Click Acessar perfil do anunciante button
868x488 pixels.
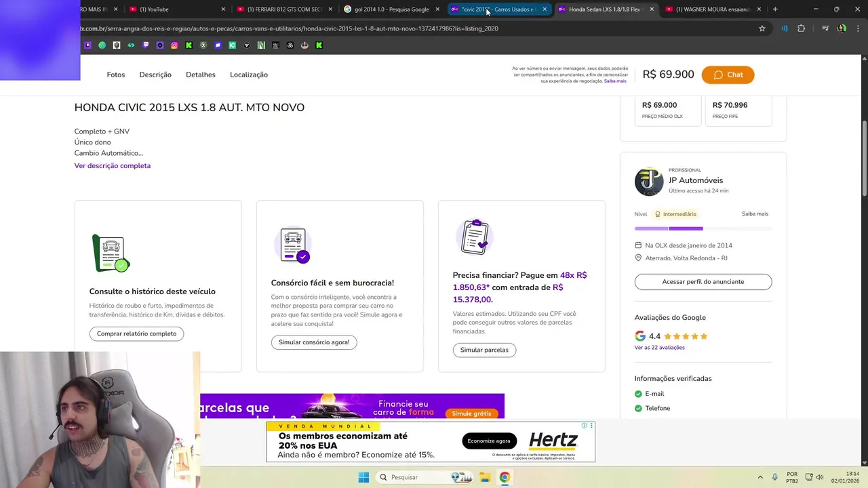[703, 282]
